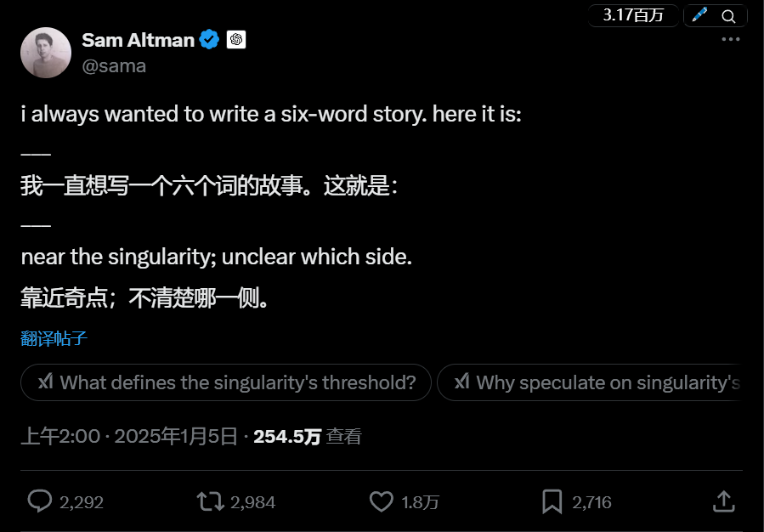This screenshot has height=532, width=764.
Task: Repost this tweet using retweet icon
Action: coord(211,501)
